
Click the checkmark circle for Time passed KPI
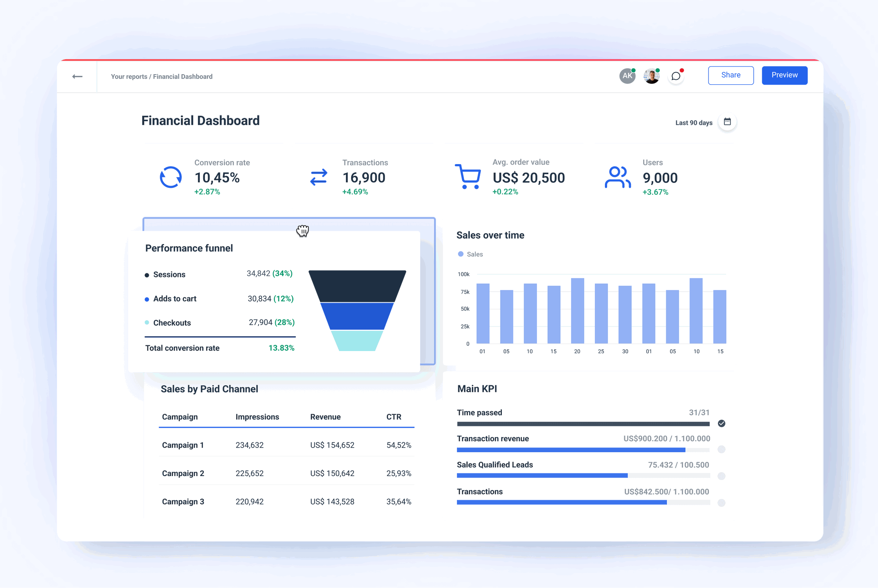[721, 423]
